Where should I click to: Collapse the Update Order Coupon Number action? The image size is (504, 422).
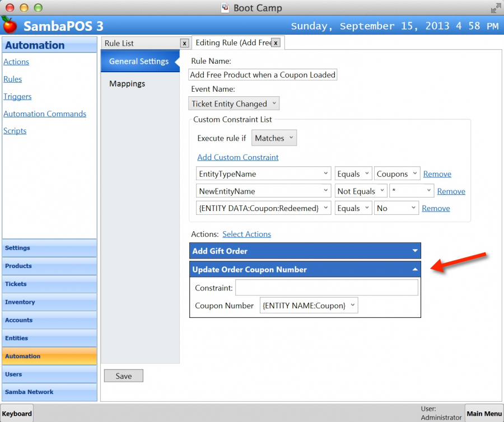(x=414, y=269)
